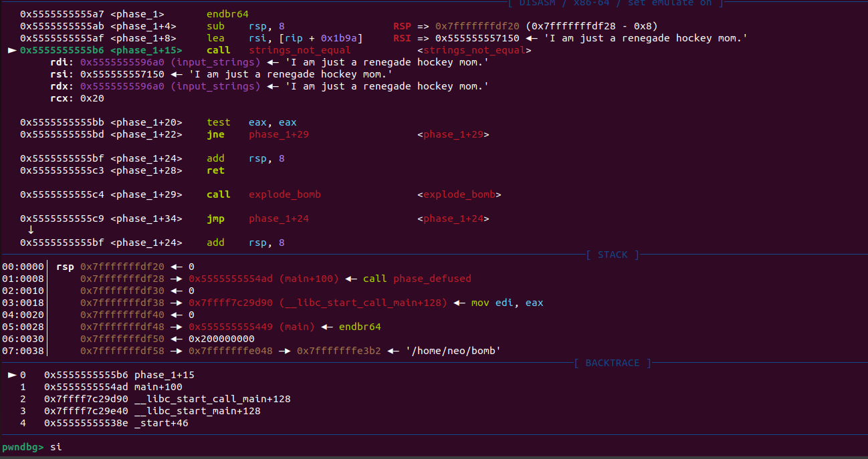Click the BACKTRACE section header
Viewport: 868px width, 459px height.
coord(613,363)
